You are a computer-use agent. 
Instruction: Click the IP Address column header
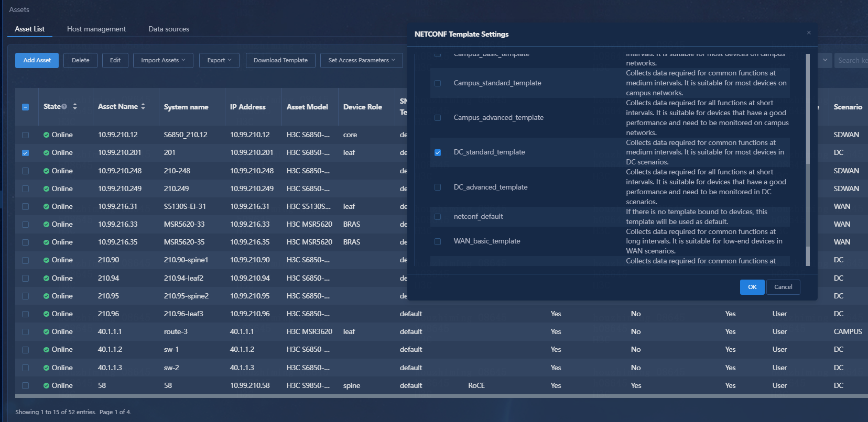pos(248,107)
